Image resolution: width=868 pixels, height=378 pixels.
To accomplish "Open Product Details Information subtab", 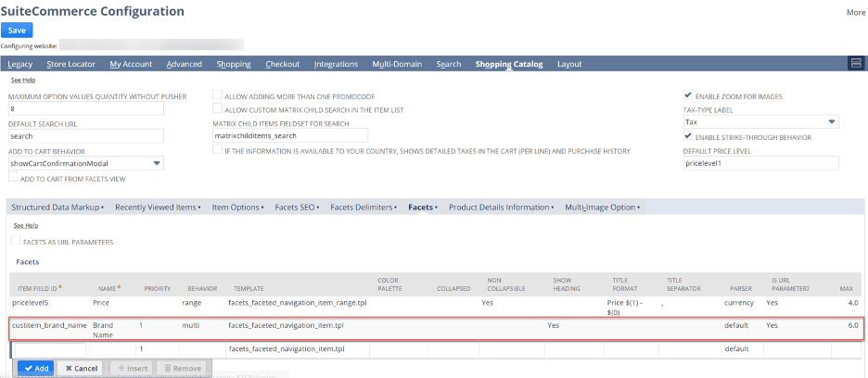I will pos(501,207).
